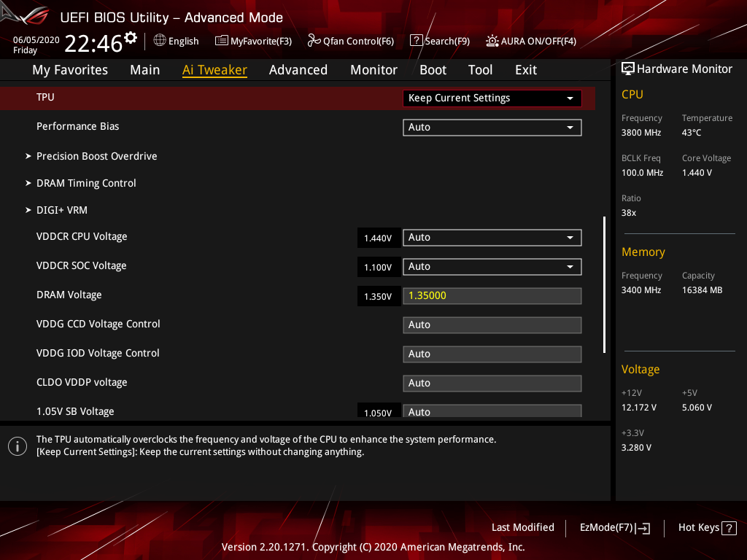Switch to Monitor tab
The height and width of the screenshot is (560, 747).
pos(373,70)
